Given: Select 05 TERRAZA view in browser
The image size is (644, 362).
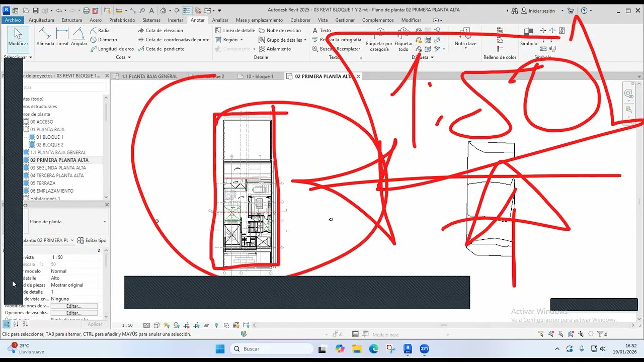Looking at the screenshot, I should coord(43,183).
